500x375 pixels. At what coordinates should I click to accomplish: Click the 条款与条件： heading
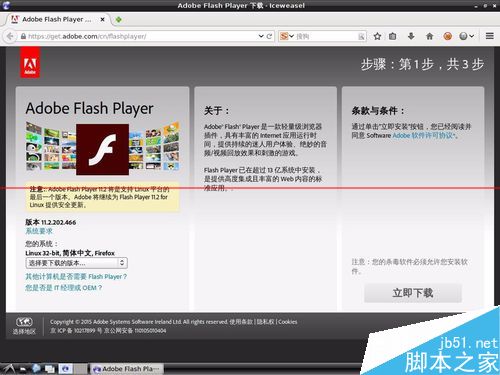point(378,110)
